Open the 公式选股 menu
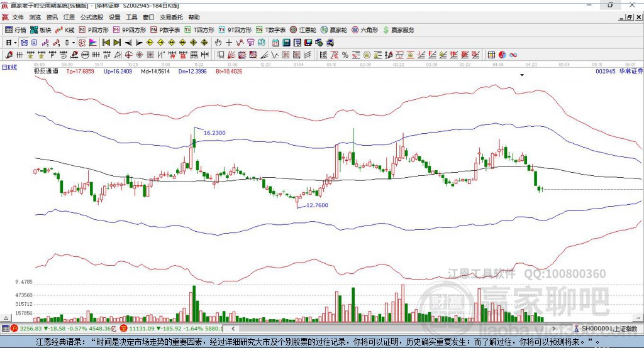Image resolution: width=644 pixels, height=348 pixels. point(92,17)
